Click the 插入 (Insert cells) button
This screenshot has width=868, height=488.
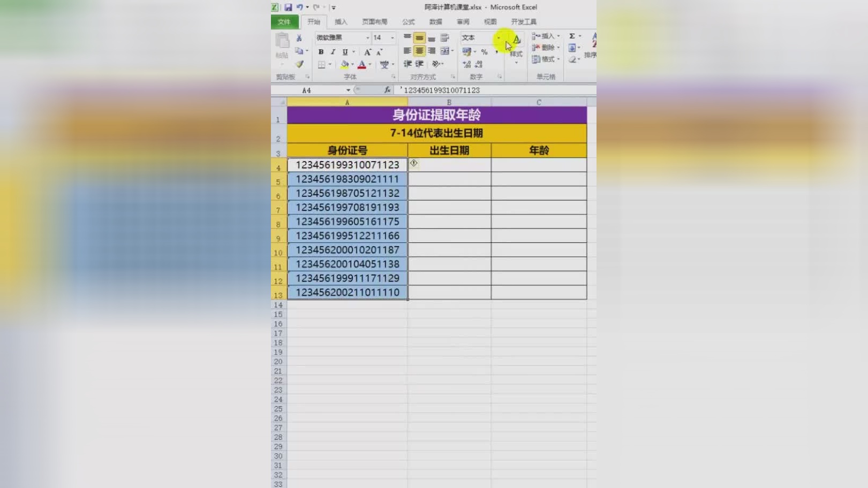click(545, 36)
